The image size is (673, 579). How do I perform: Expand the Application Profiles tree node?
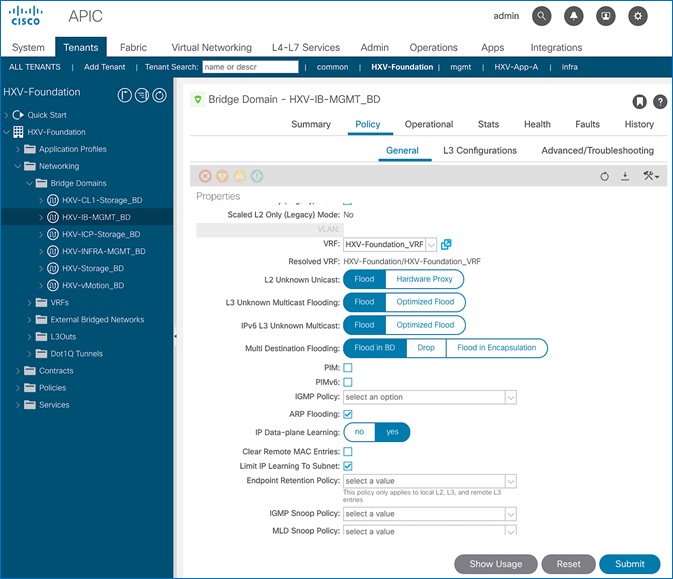coord(18,149)
